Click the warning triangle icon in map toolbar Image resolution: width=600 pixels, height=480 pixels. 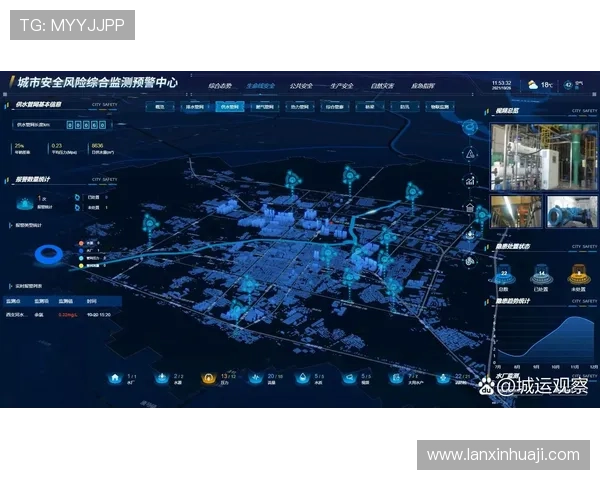click(x=470, y=154)
